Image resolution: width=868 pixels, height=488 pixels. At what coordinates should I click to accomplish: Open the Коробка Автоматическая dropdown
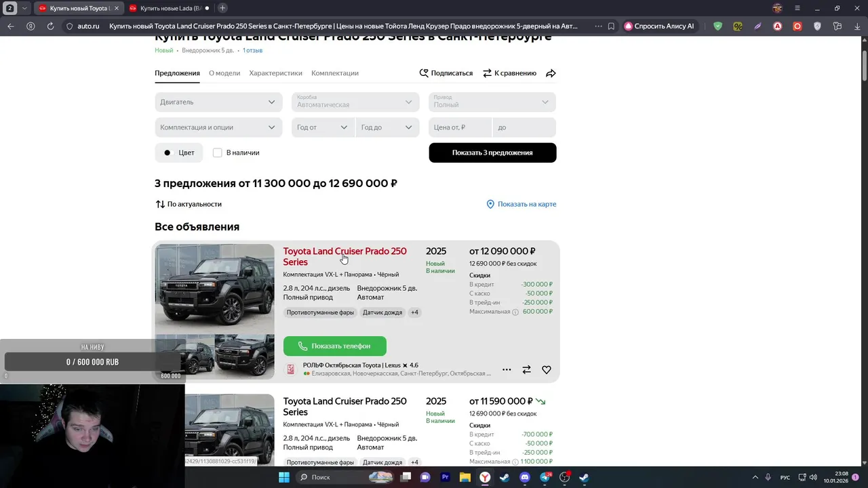pyautogui.click(x=355, y=102)
